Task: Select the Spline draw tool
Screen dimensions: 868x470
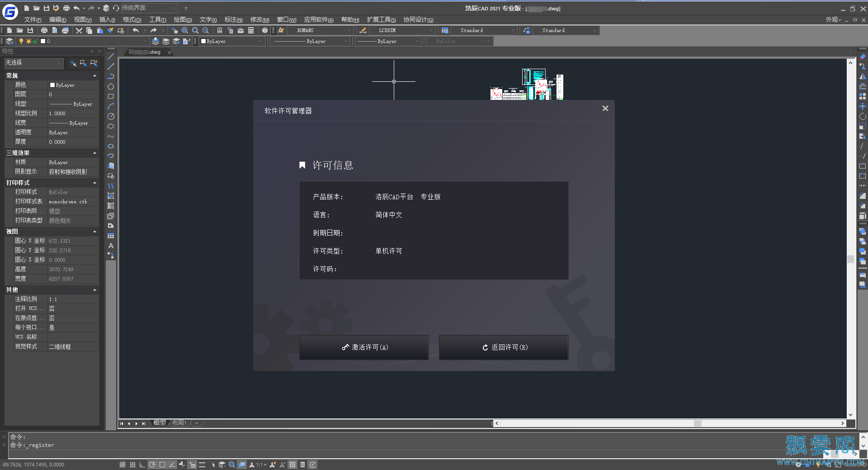Action: [x=111, y=136]
